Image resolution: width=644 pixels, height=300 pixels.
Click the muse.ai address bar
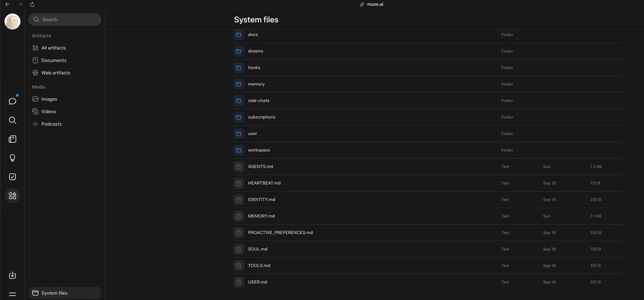tap(371, 4)
